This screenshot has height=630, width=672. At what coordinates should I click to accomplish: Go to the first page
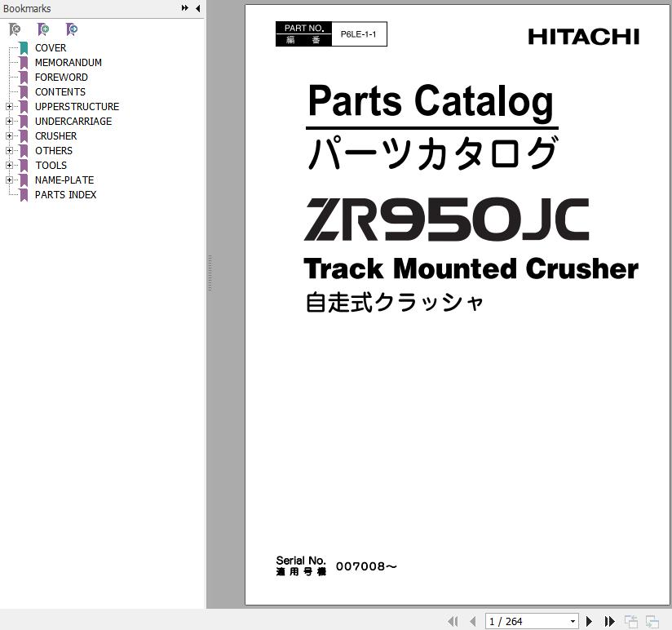coord(453,621)
